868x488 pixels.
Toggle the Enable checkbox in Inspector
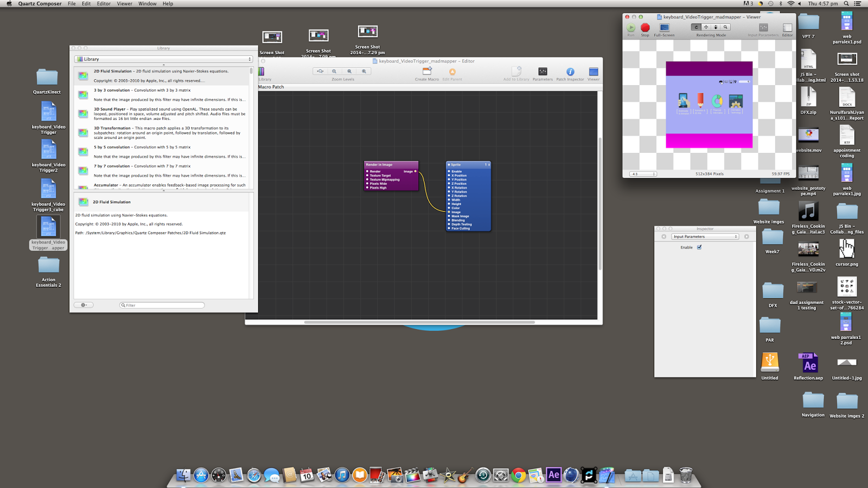tap(699, 247)
